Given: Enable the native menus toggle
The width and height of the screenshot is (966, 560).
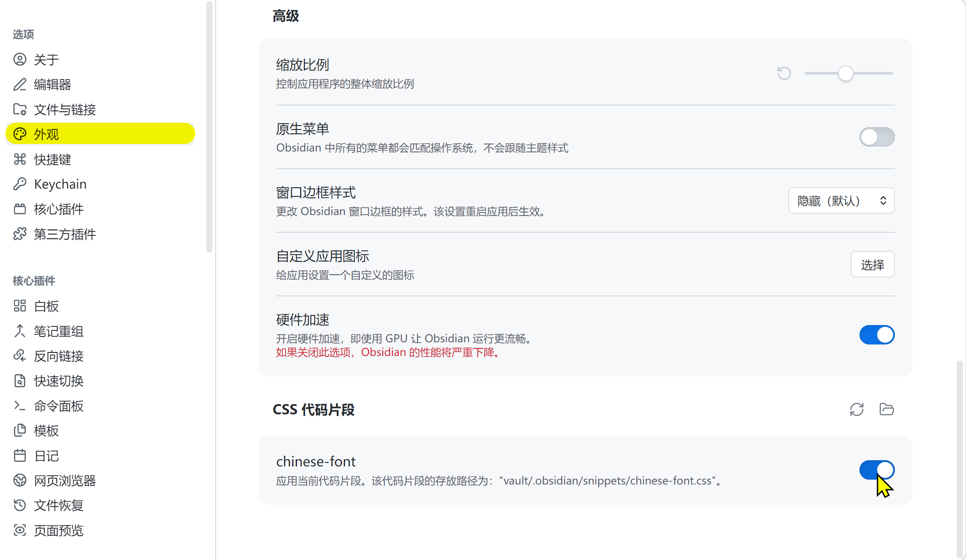Looking at the screenshot, I should pyautogui.click(x=877, y=137).
